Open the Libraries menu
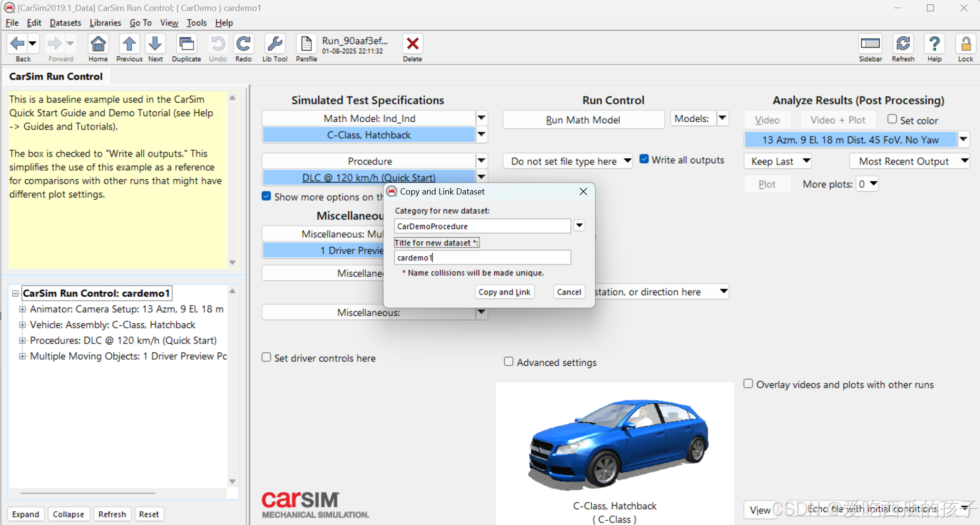This screenshot has height=525, width=980. coord(105,23)
